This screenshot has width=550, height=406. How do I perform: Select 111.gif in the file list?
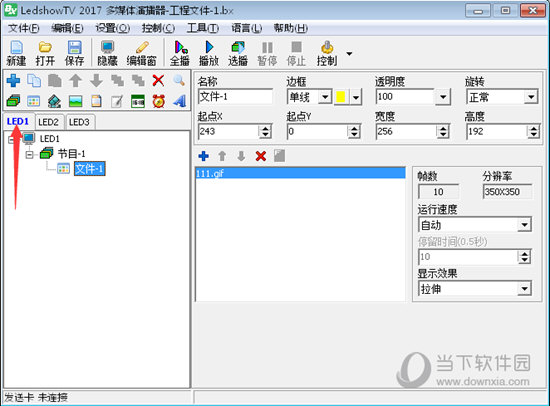(x=300, y=173)
